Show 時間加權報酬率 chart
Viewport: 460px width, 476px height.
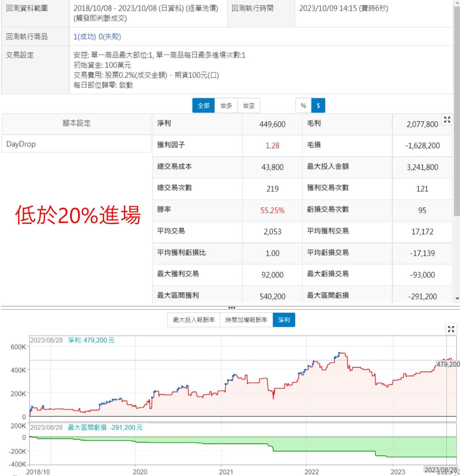[x=246, y=320]
